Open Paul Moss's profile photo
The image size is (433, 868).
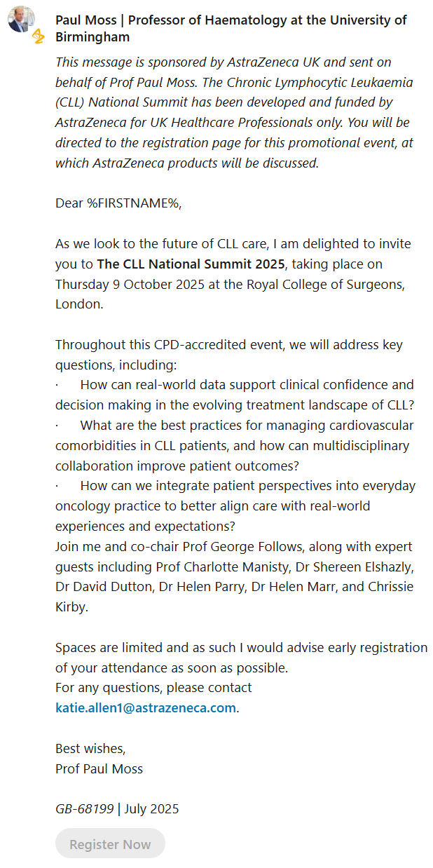pos(20,20)
